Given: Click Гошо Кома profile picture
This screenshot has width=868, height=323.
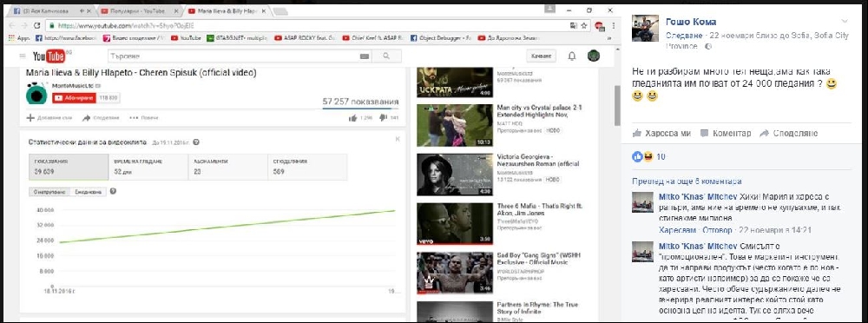Looking at the screenshot, I should point(646,29).
